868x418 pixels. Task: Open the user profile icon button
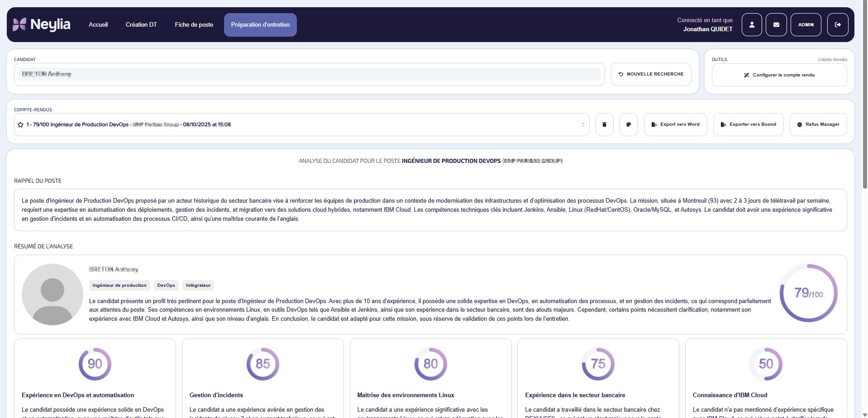(752, 25)
